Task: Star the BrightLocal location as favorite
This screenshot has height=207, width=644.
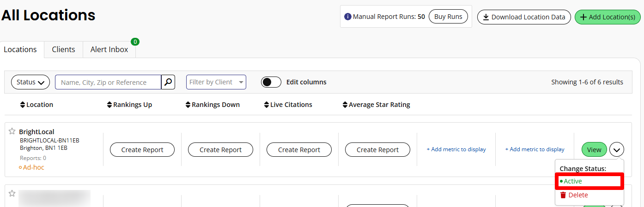Action: [x=12, y=131]
